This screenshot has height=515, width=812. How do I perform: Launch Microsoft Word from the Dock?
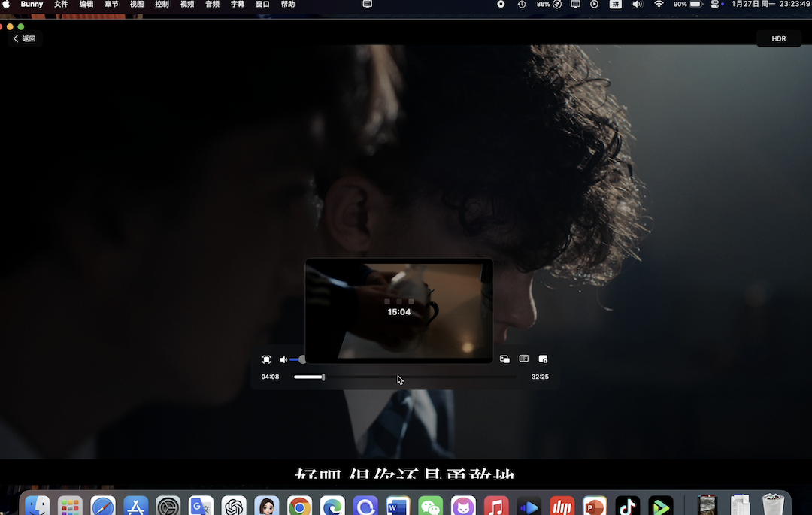pyautogui.click(x=398, y=506)
